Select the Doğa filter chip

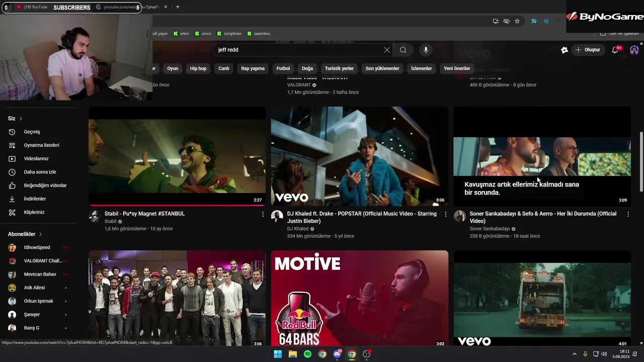tap(307, 68)
